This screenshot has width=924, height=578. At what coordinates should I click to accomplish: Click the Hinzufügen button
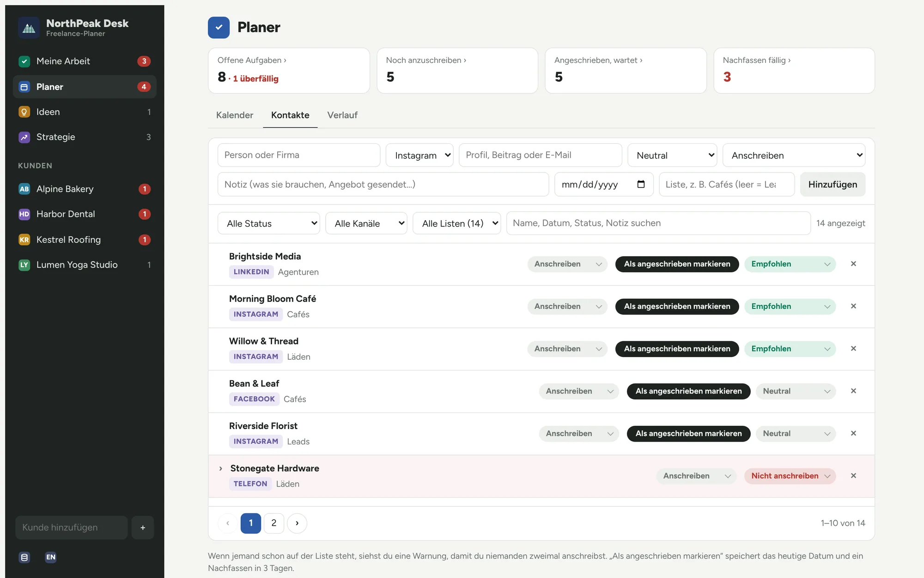pyautogui.click(x=833, y=184)
